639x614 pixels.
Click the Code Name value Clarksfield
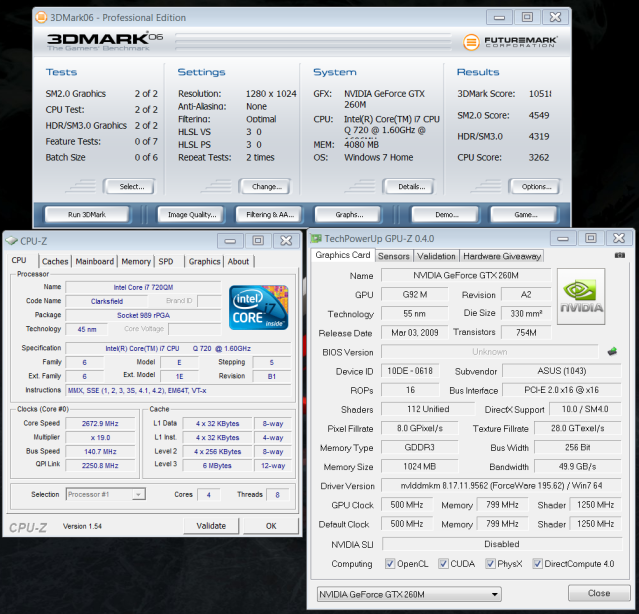(107, 301)
